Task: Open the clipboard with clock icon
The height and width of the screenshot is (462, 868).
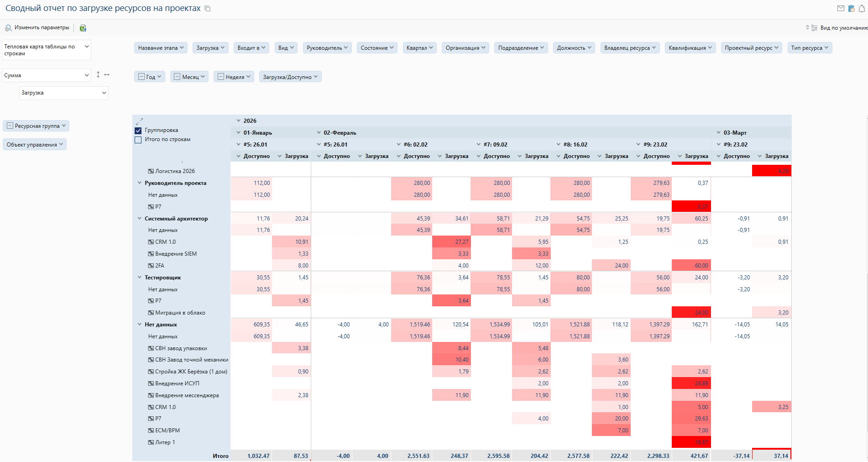Action: (851, 8)
